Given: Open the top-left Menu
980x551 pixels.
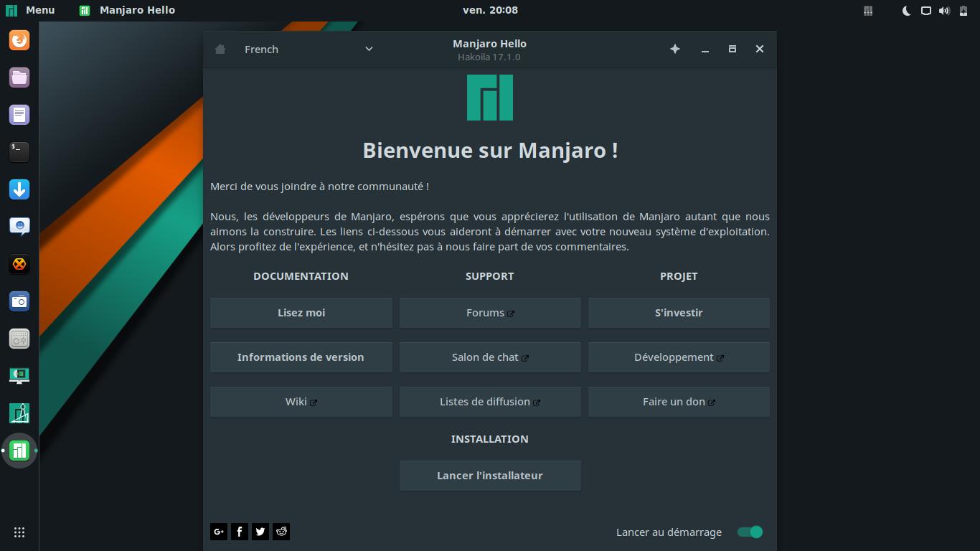Looking at the screenshot, I should pyautogui.click(x=31, y=10).
